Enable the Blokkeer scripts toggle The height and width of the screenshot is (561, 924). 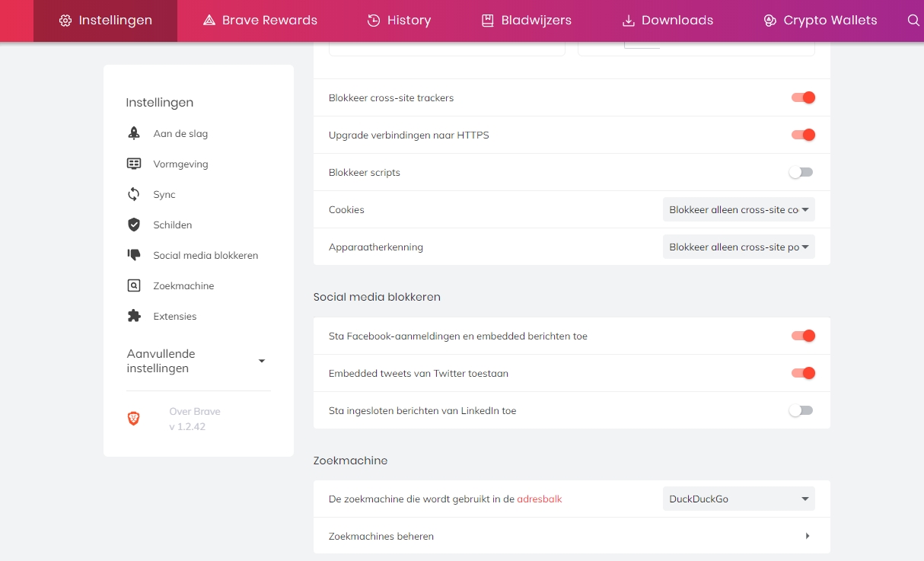[x=801, y=172]
